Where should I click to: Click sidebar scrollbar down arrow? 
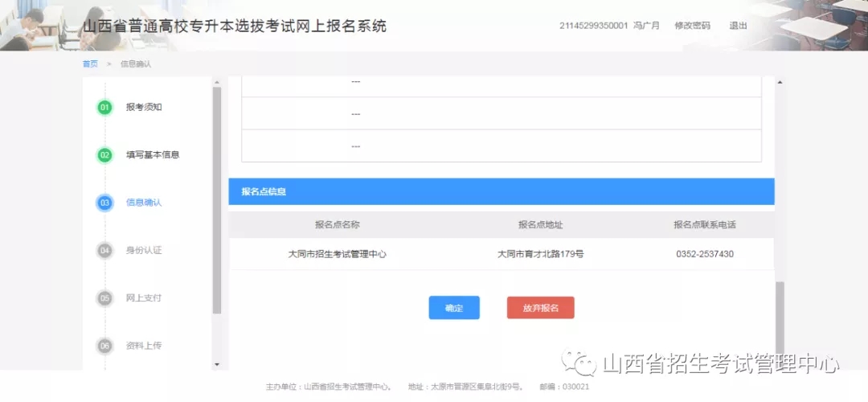pyautogui.click(x=216, y=364)
